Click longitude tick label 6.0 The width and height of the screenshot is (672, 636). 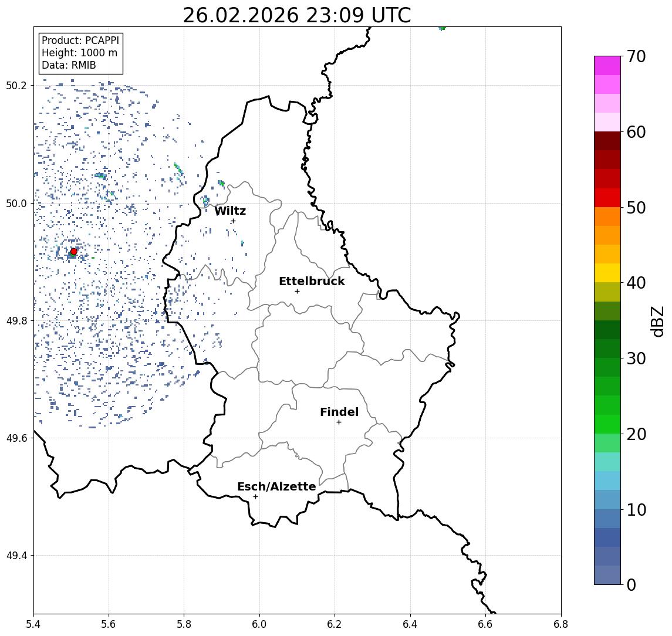[x=259, y=624]
